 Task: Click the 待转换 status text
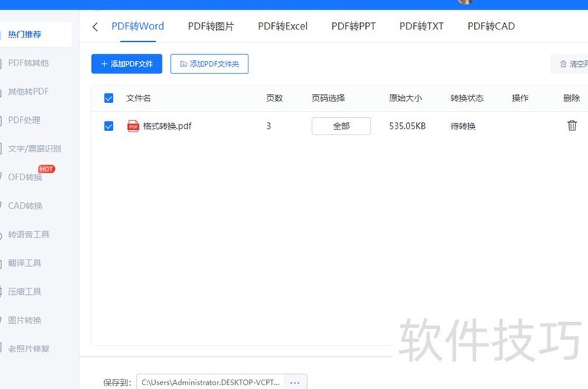(x=463, y=126)
